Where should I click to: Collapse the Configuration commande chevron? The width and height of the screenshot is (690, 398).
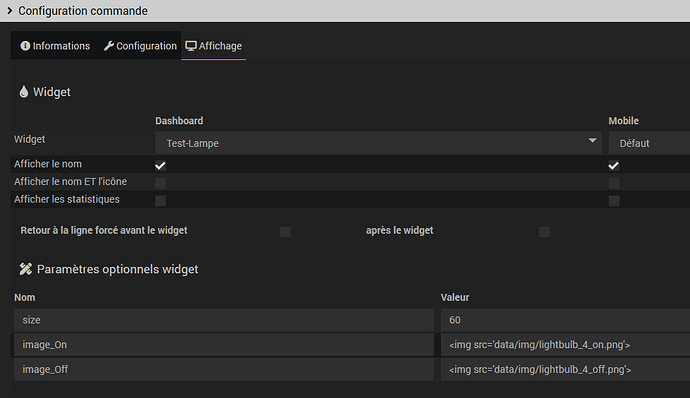click(9, 11)
